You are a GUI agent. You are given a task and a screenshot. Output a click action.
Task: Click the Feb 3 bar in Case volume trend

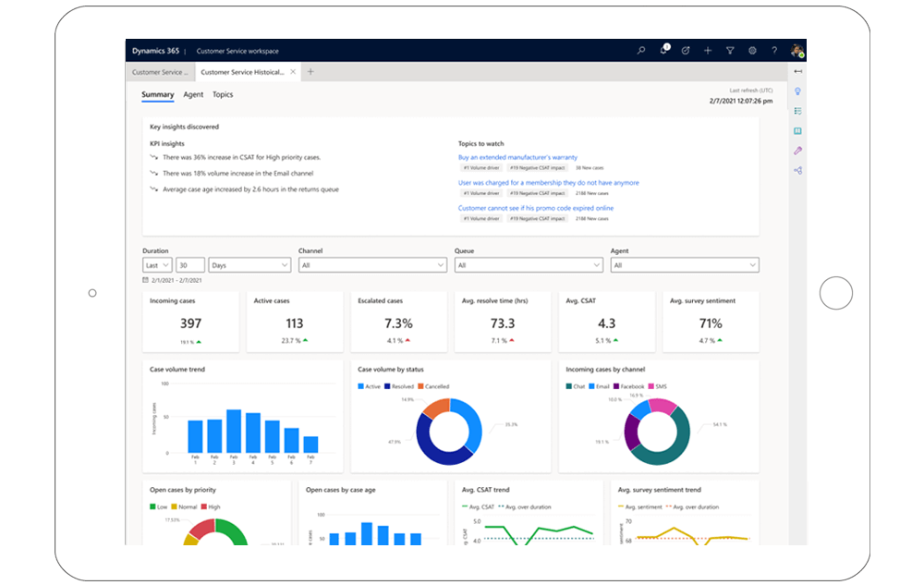tap(234, 432)
